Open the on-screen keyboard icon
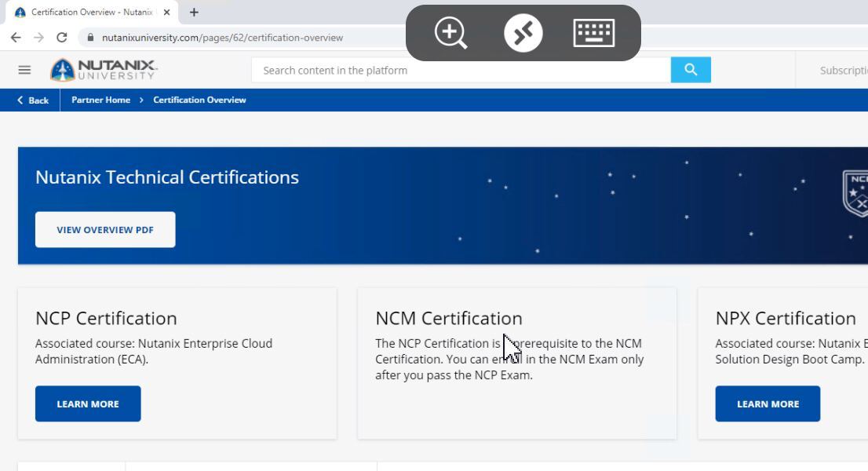The image size is (868, 471). (x=594, y=33)
